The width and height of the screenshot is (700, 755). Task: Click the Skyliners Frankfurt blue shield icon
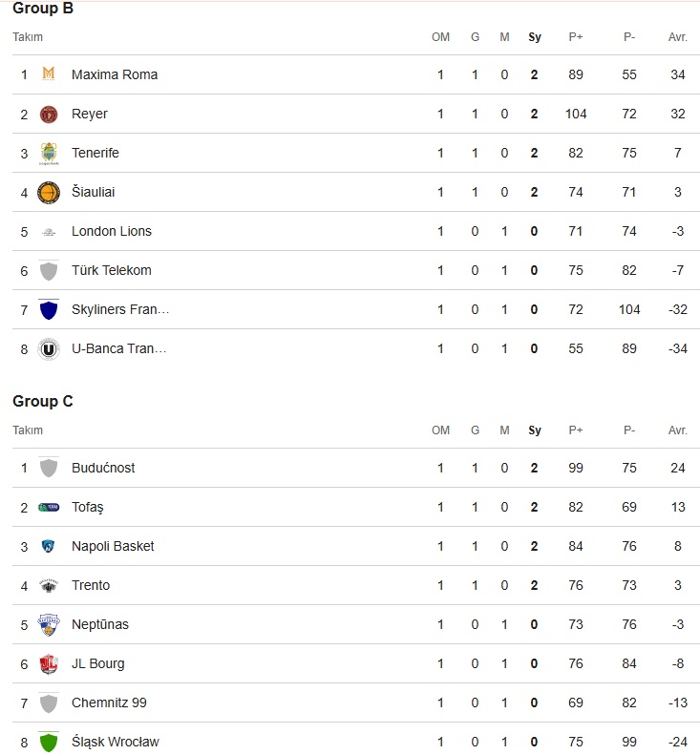(x=48, y=309)
